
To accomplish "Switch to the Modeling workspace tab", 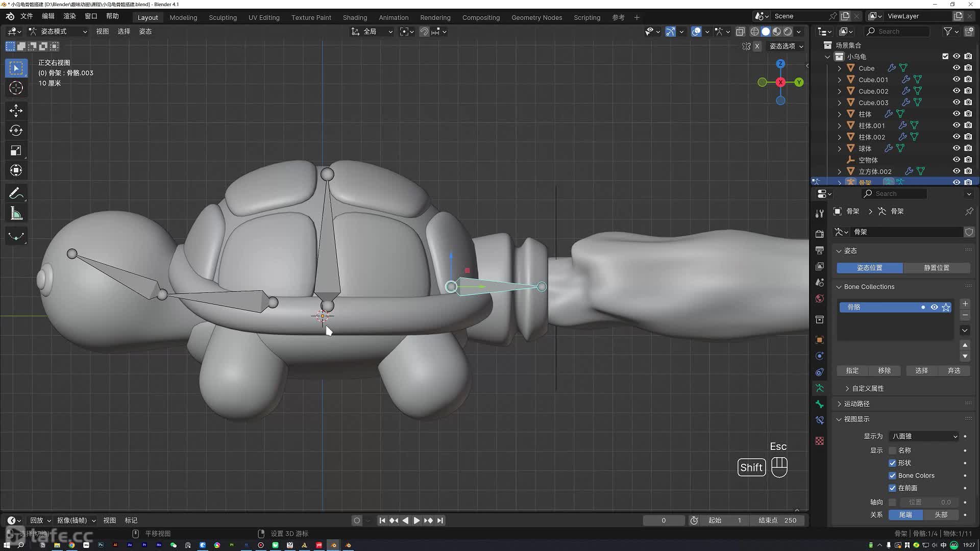I will 183,17.
